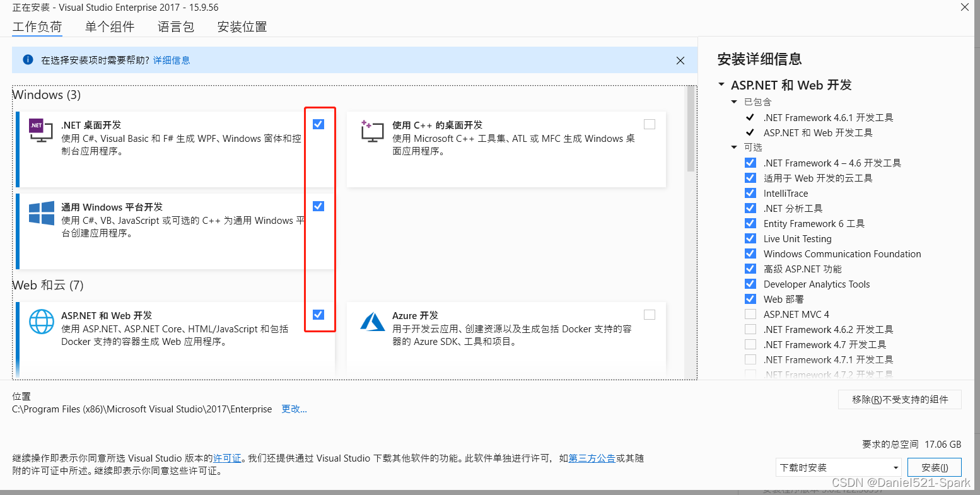Enable .NET Framework 4.6.2 开发工具

[x=750, y=329]
